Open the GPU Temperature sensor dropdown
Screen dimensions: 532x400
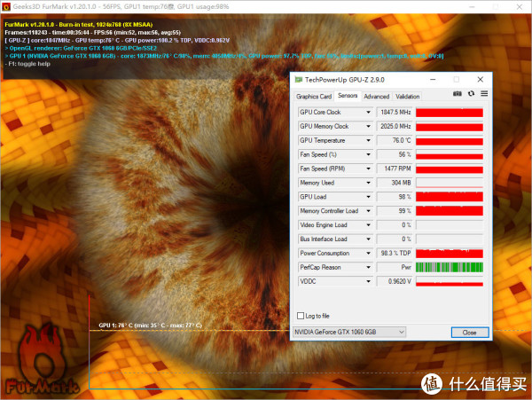pyautogui.click(x=369, y=140)
